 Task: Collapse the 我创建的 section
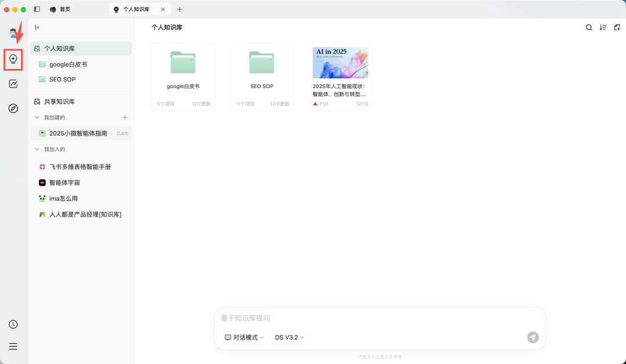point(37,117)
